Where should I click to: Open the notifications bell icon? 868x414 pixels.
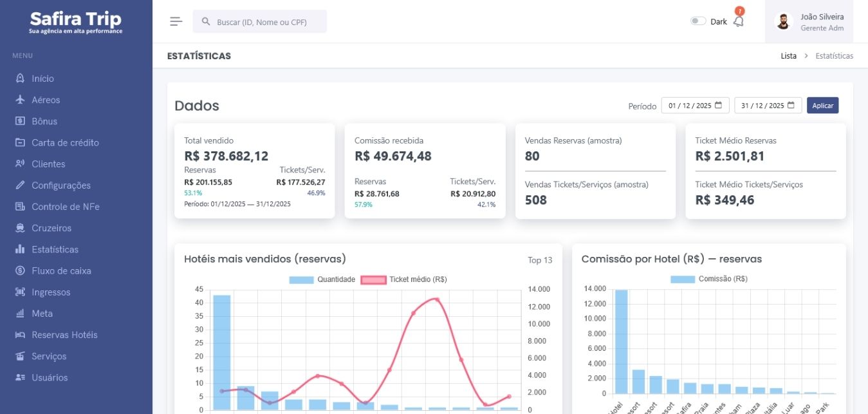click(739, 21)
